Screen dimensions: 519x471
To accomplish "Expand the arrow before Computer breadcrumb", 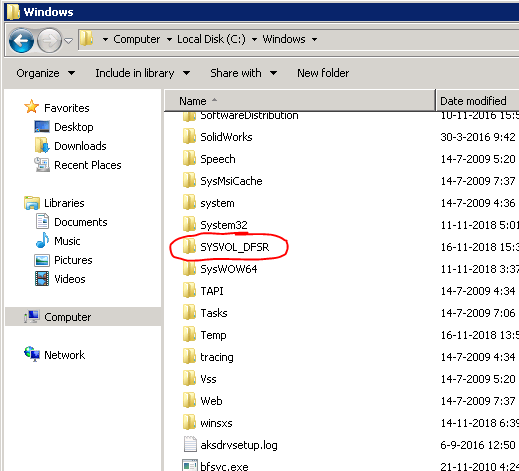I will [105, 40].
